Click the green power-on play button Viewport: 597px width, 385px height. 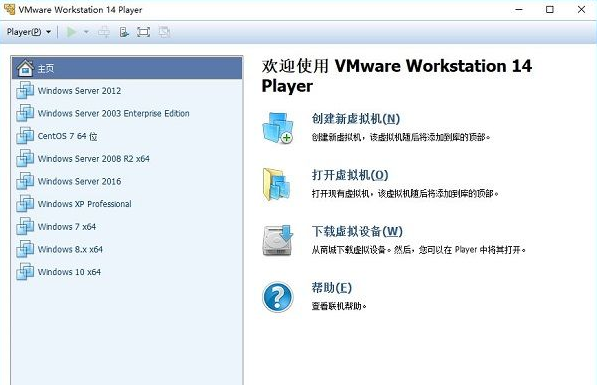(71, 32)
